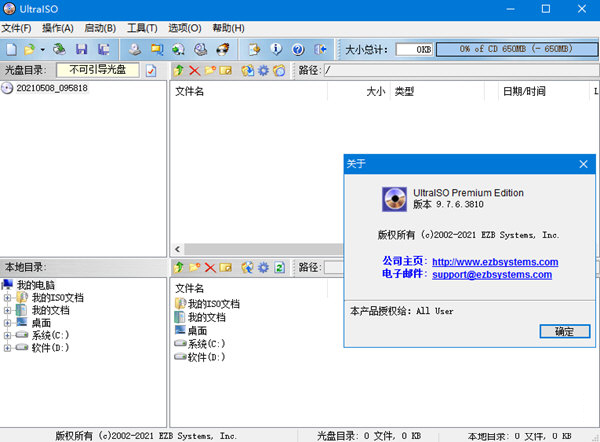Viewport: 600px width, 442px height.
Task: Click the blue Help question mark icon
Action: tap(296, 48)
